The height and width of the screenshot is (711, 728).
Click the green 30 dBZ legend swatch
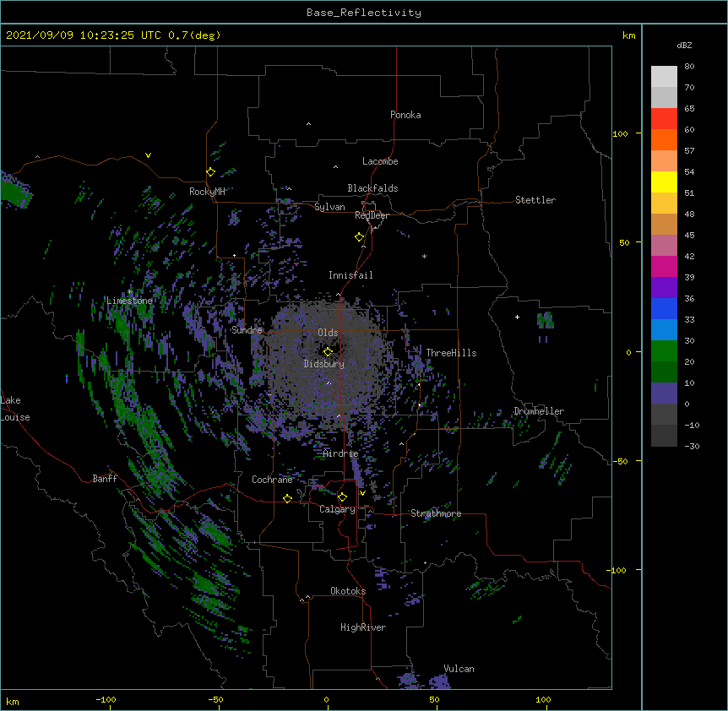[x=664, y=351]
